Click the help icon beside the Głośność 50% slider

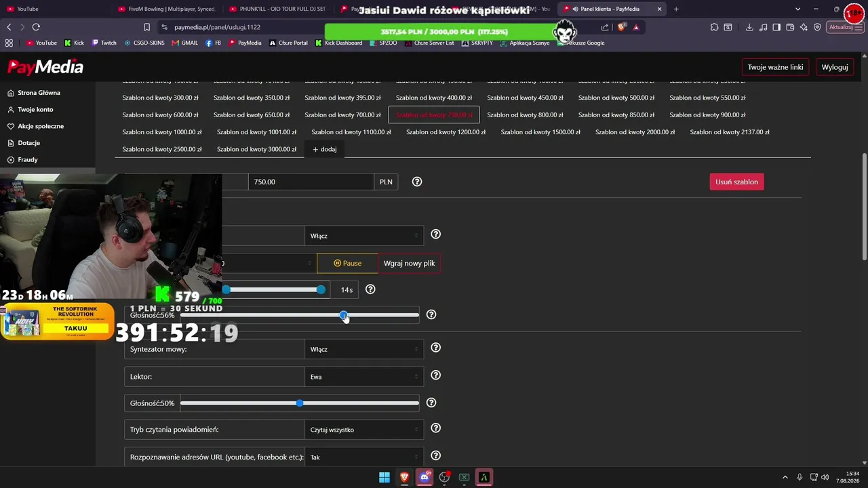pos(431,403)
